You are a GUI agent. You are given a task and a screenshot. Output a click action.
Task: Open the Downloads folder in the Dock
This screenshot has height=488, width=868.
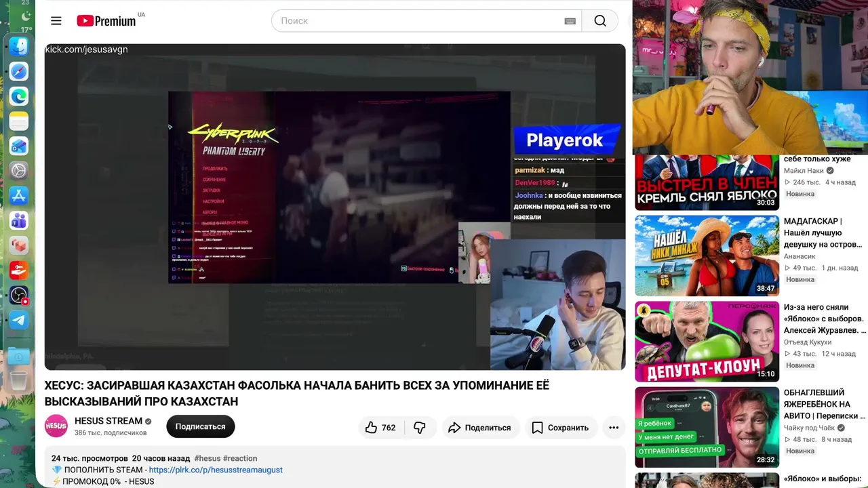pyautogui.click(x=19, y=356)
